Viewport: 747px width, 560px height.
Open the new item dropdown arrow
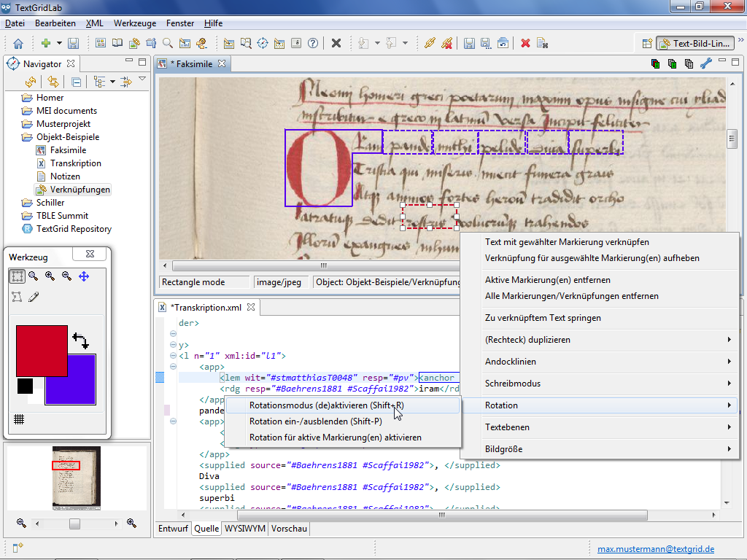(x=59, y=43)
